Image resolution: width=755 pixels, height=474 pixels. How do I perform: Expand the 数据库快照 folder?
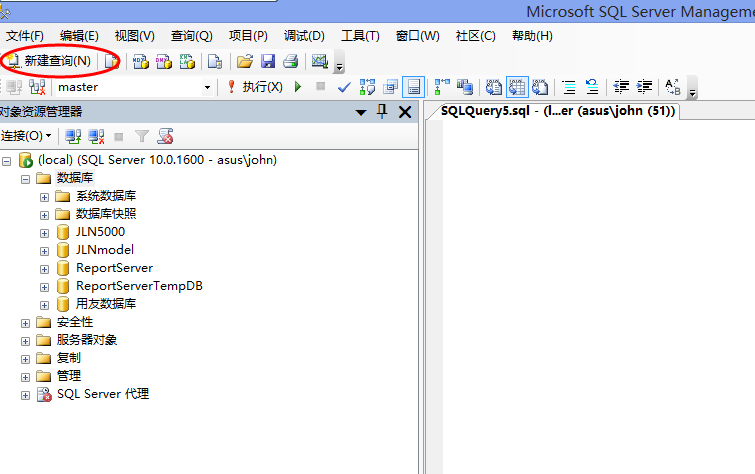point(44,215)
